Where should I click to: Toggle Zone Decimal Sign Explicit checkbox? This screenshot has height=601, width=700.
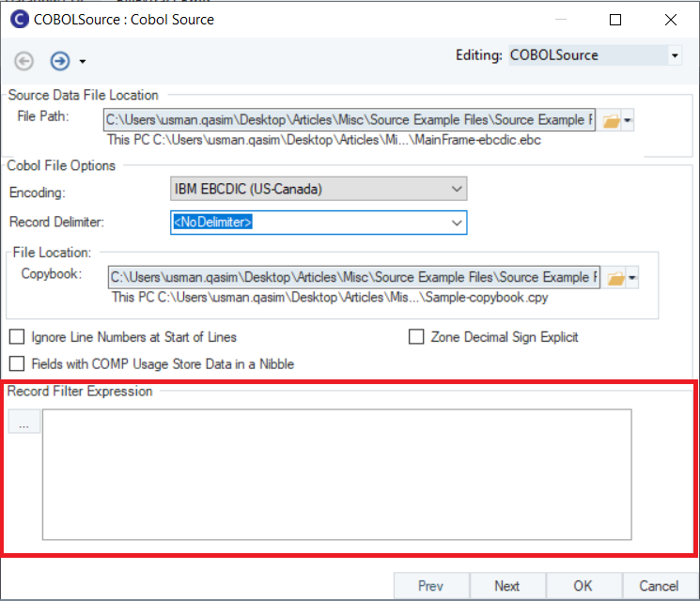[x=416, y=337]
